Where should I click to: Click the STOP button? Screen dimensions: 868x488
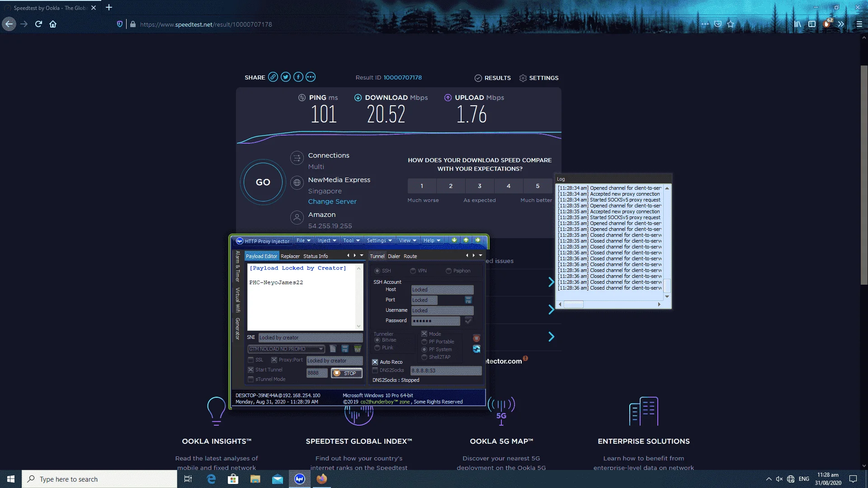tap(347, 373)
